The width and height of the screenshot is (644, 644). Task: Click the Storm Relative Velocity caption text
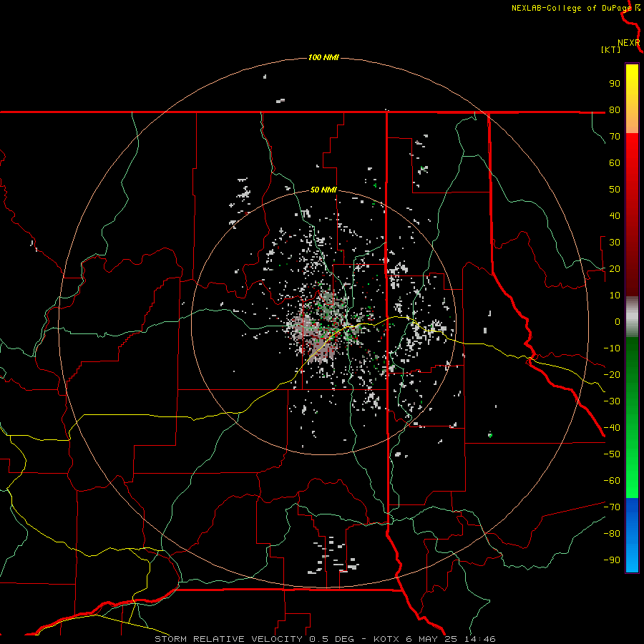point(325,639)
